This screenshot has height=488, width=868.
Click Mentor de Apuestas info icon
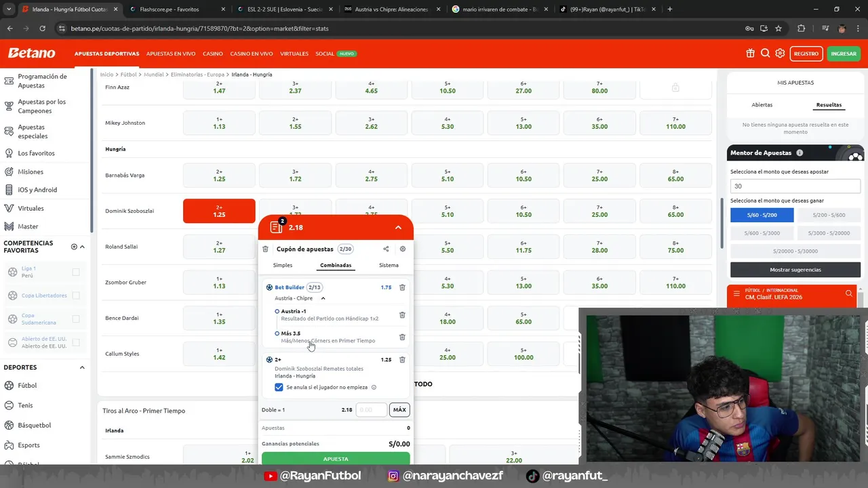800,153
